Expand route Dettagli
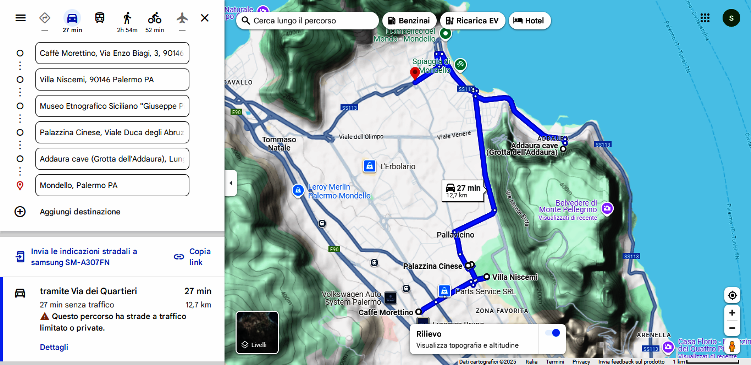The image size is (751, 365). click(54, 347)
